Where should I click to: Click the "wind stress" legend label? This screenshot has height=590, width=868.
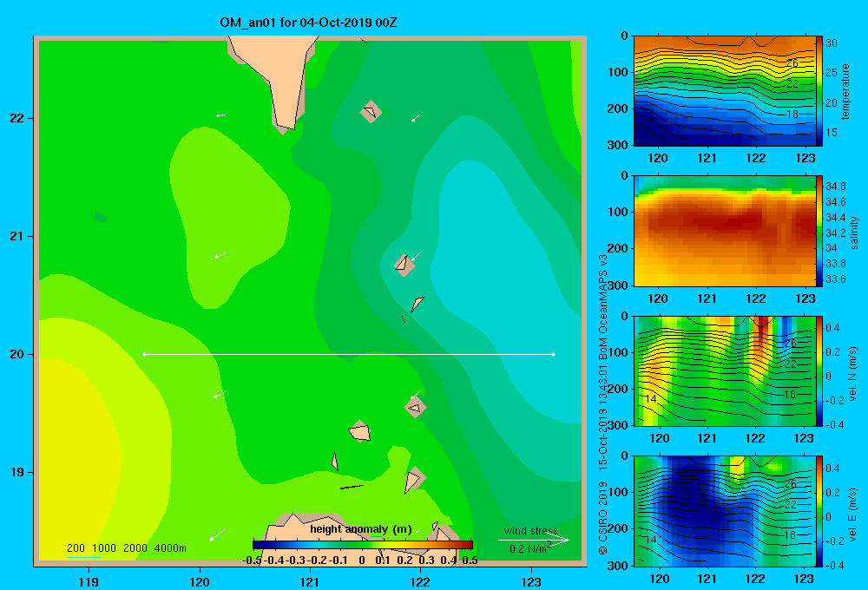pyautogui.click(x=531, y=530)
